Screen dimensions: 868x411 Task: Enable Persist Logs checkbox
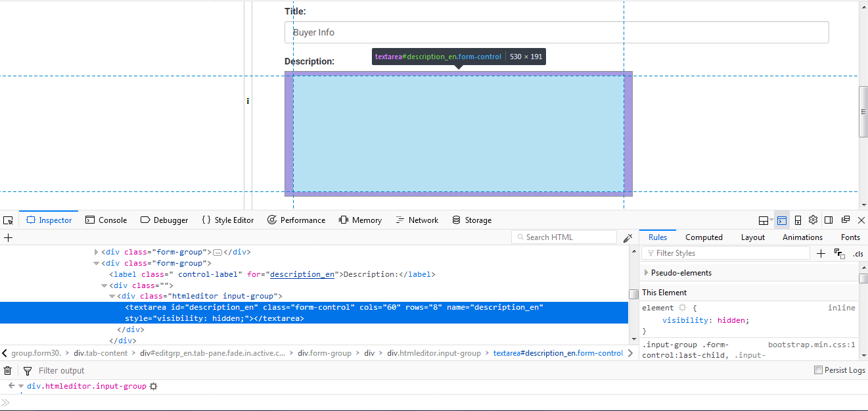click(x=818, y=370)
